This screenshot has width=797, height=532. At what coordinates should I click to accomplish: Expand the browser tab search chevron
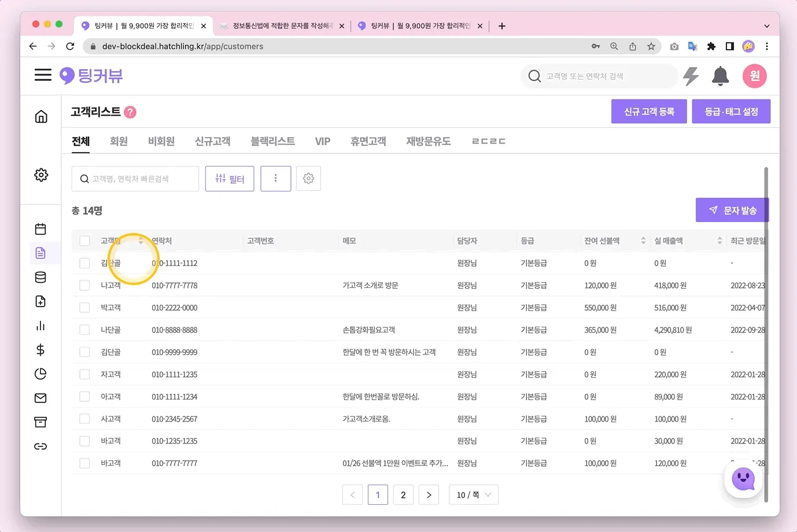tap(767, 26)
